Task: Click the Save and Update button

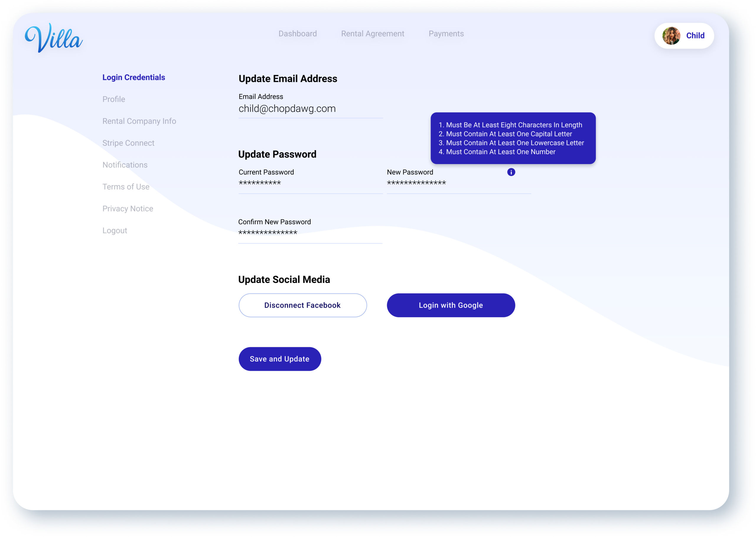Action: 279,359
